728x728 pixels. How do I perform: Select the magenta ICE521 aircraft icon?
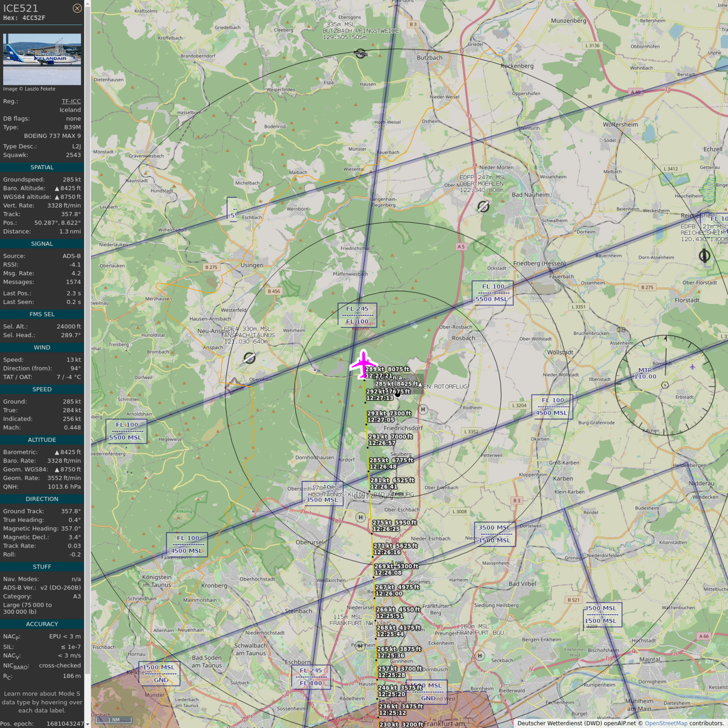point(363,363)
